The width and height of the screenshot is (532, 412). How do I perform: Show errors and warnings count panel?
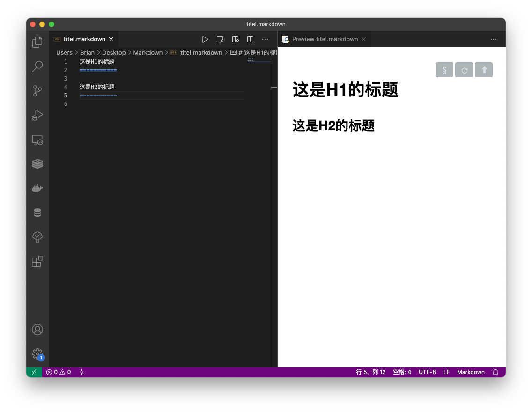tap(59, 372)
